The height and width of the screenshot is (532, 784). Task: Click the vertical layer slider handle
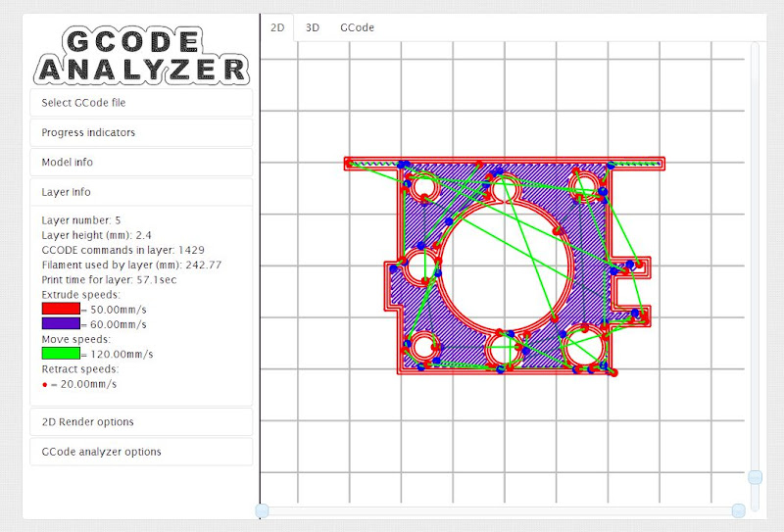755,477
